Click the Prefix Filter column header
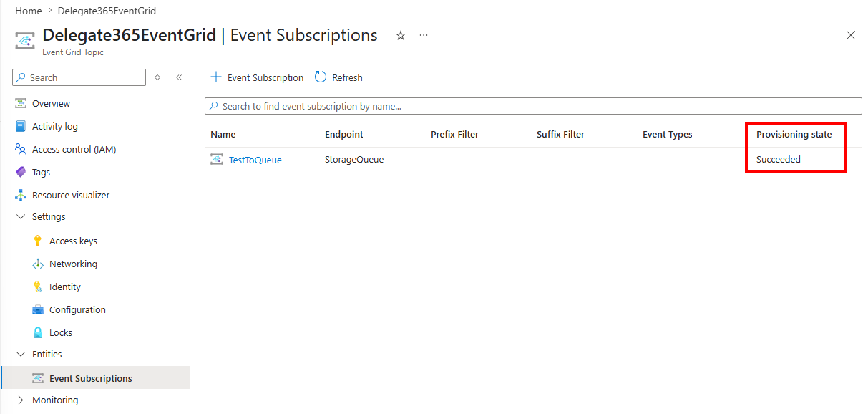 click(454, 135)
